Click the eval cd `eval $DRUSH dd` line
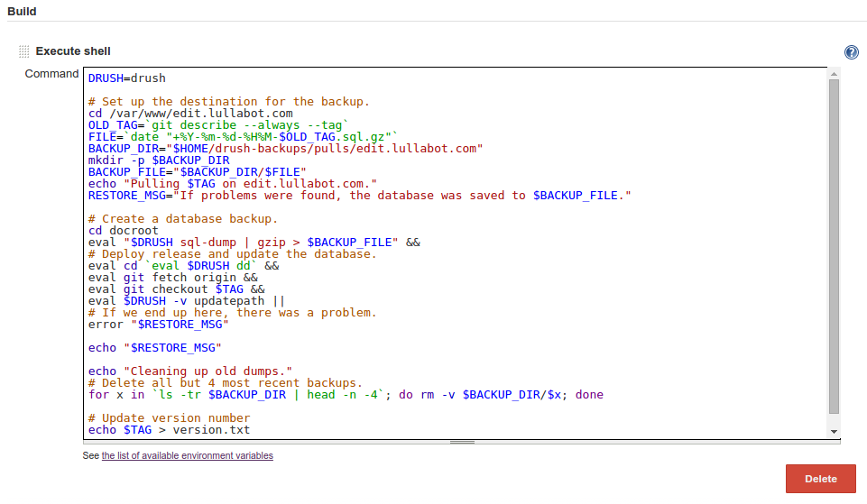Screen dimensions: 867x504 pos(183,266)
